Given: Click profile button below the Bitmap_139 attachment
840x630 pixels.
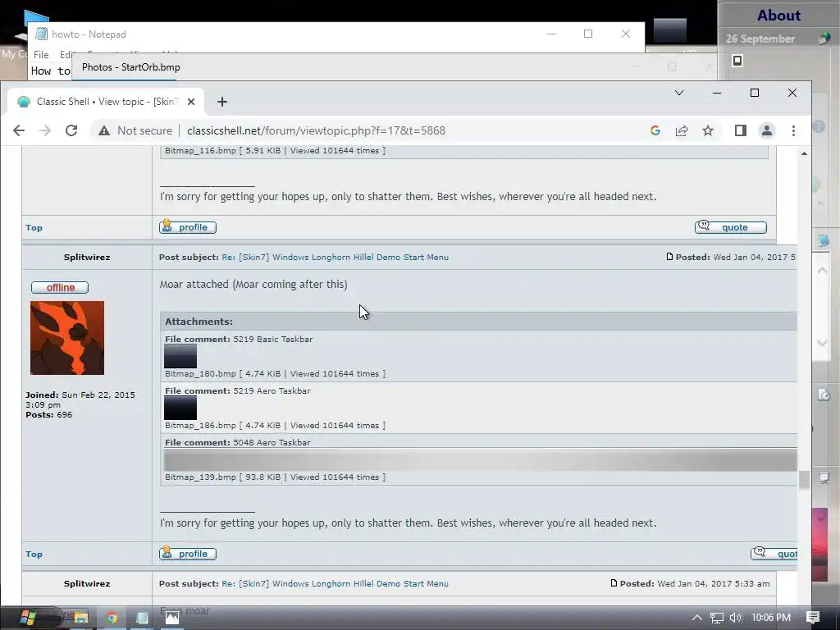Looking at the screenshot, I should coord(188,554).
